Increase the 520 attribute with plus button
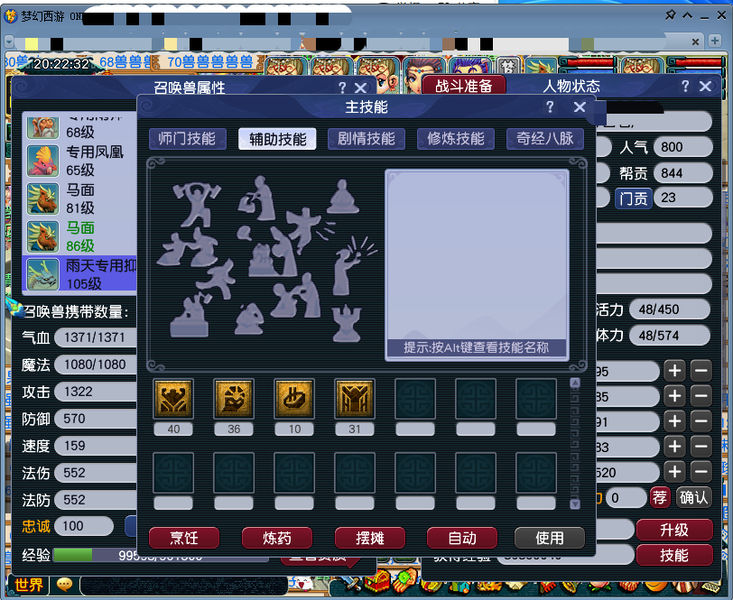733x600 pixels. (675, 471)
